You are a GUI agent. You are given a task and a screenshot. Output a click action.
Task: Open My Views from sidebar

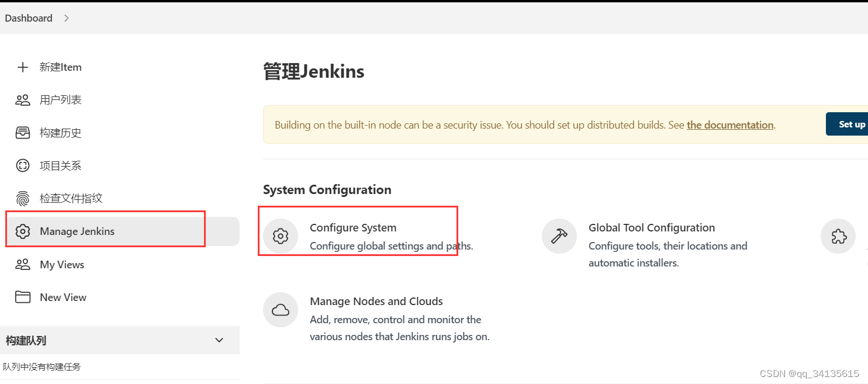click(x=62, y=265)
